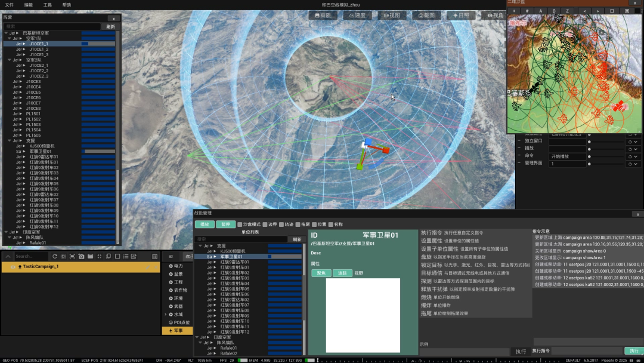Click the square outline icon in outliner toolbar
This screenshot has width=644, height=363.
click(x=117, y=256)
